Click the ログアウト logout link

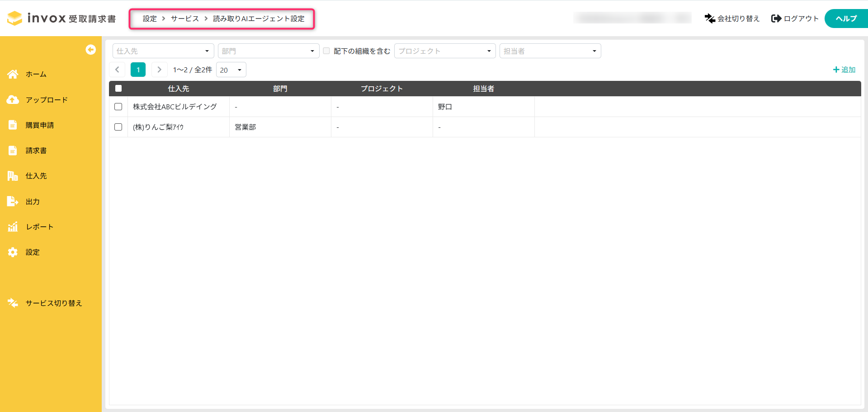tap(795, 19)
